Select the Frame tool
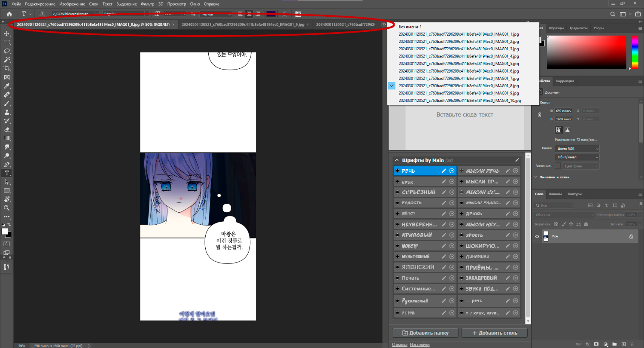 (x=7, y=77)
